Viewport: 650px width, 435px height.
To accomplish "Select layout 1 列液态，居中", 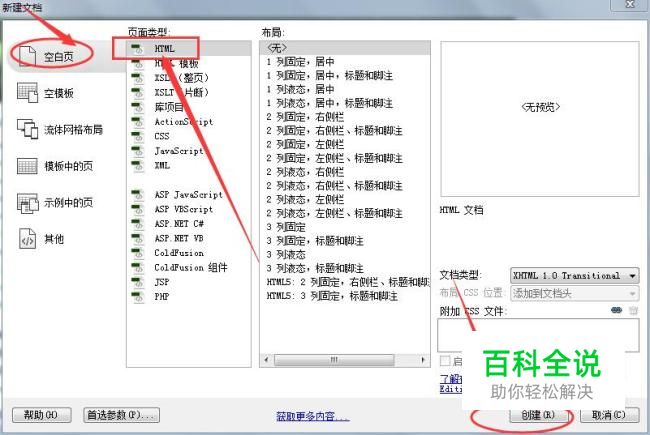I will pyautogui.click(x=345, y=89).
